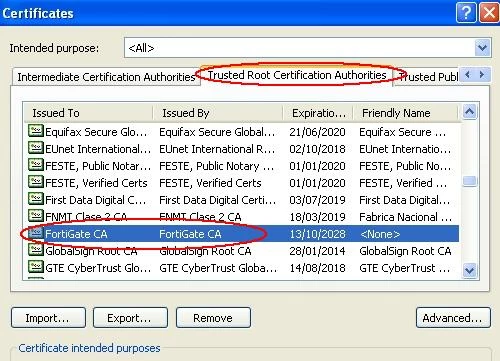Click the 03/07/2019 expiration date cell
This screenshot has height=361, width=500.
(317, 200)
